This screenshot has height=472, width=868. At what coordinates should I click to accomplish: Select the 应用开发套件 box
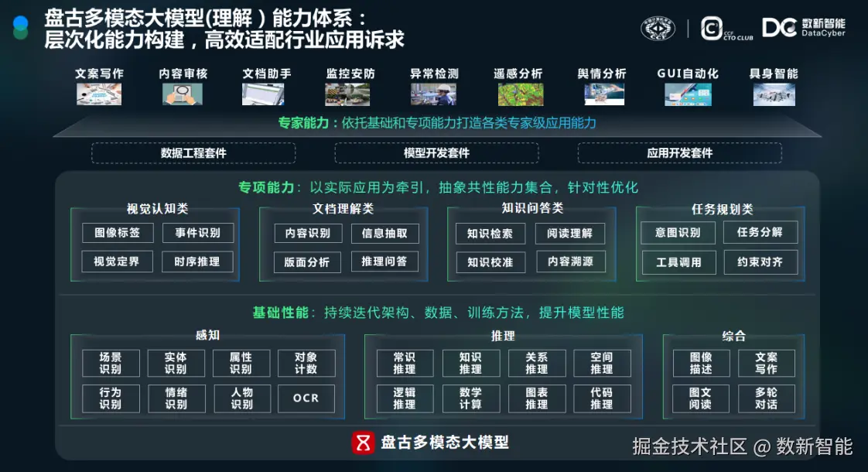coord(680,153)
